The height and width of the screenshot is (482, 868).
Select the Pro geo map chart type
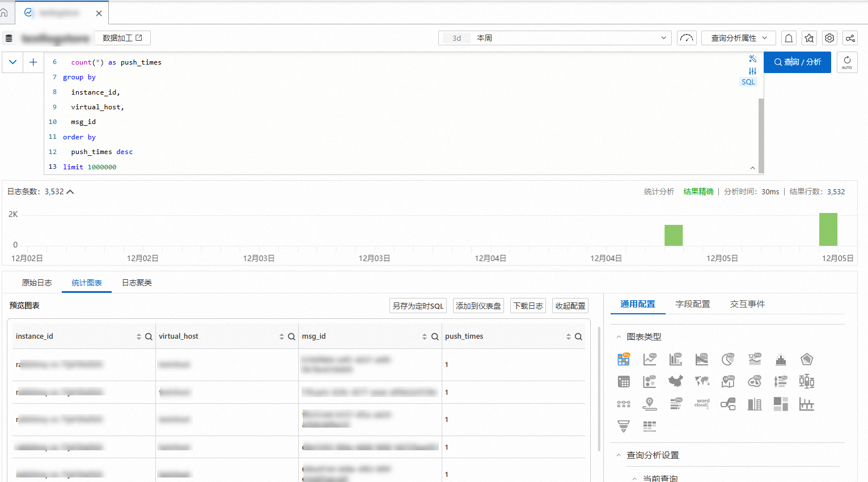tap(728, 382)
